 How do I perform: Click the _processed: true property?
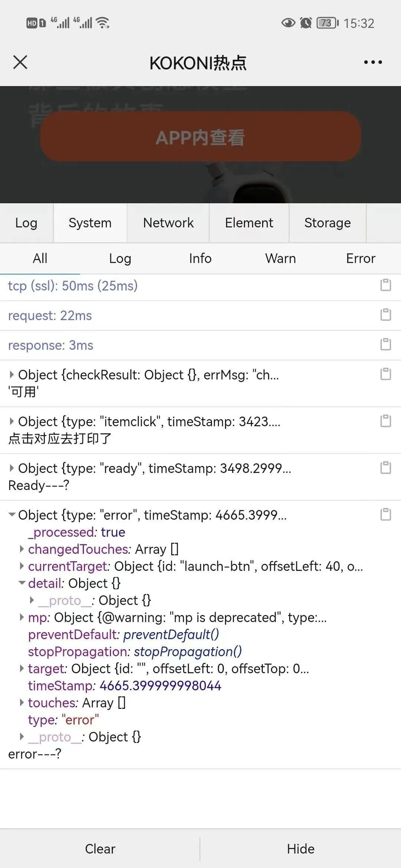(77, 532)
